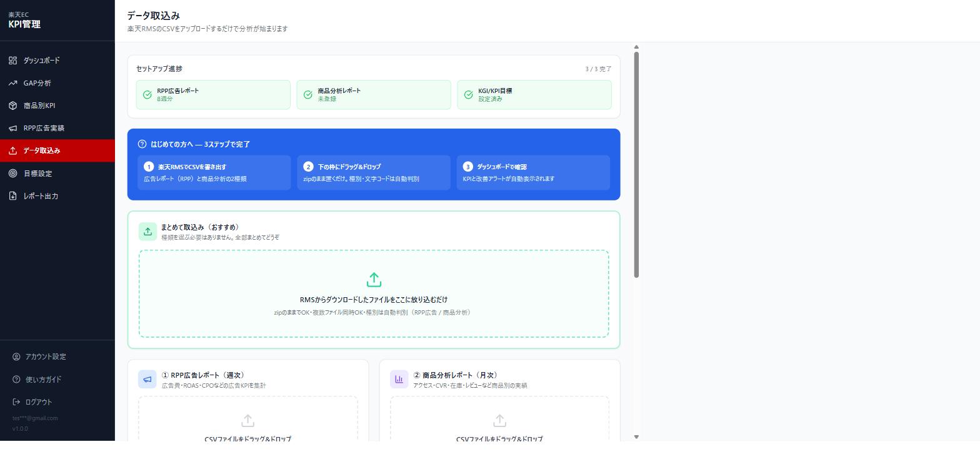This screenshot has width=980, height=462.
Task: Navigate to 商品別KPI page
Action: [x=57, y=106]
